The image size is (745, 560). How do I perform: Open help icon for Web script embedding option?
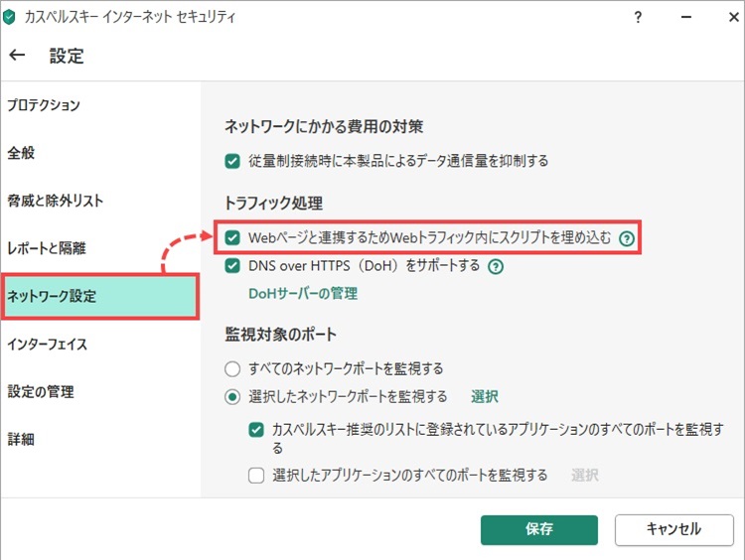(627, 238)
